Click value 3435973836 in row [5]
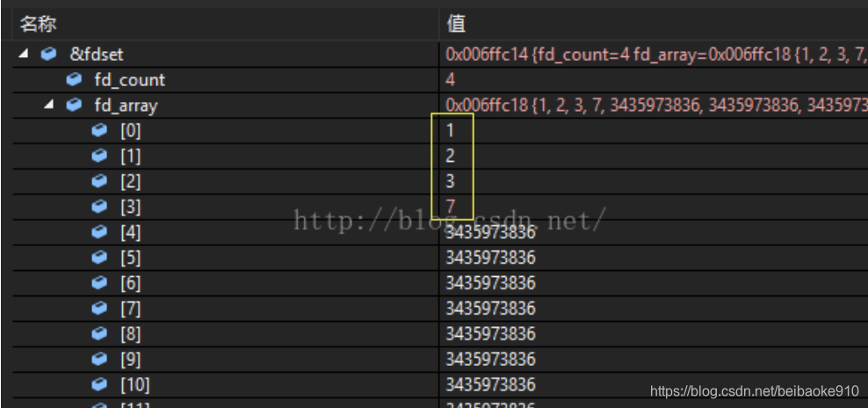 490,258
